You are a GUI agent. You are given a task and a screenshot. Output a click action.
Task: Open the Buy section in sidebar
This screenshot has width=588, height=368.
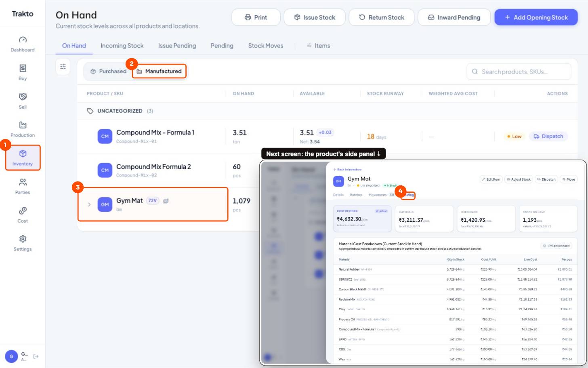coord(23,73)
